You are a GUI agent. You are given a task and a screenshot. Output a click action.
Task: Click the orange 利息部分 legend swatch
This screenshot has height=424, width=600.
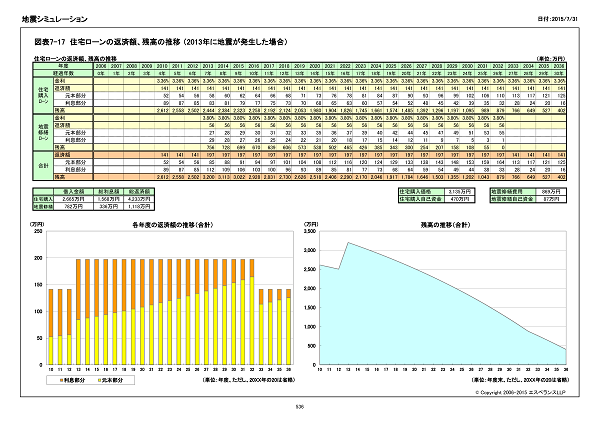(62, 382)
